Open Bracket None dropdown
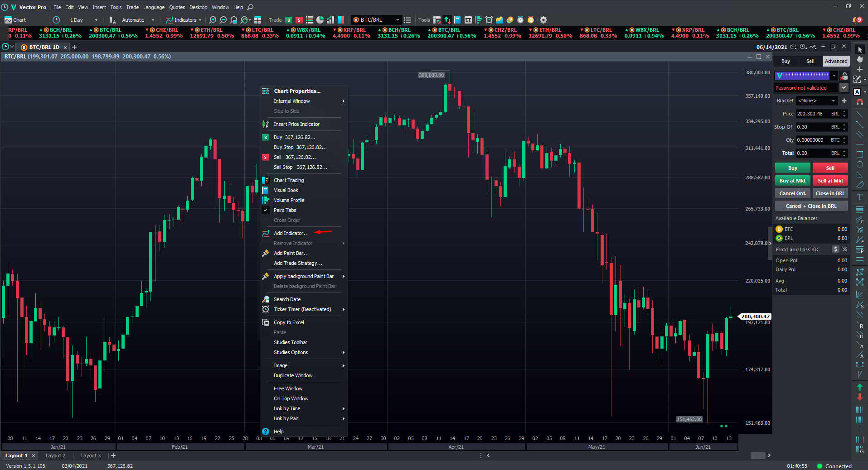The image size is (868, 470). 833,101
